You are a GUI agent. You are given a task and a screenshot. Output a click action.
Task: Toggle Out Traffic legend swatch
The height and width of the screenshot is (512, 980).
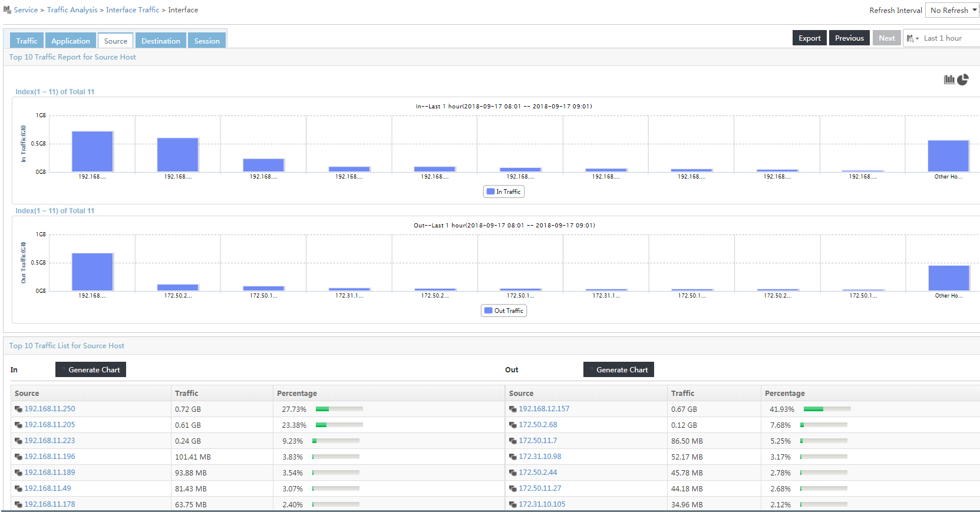(489, 310)
